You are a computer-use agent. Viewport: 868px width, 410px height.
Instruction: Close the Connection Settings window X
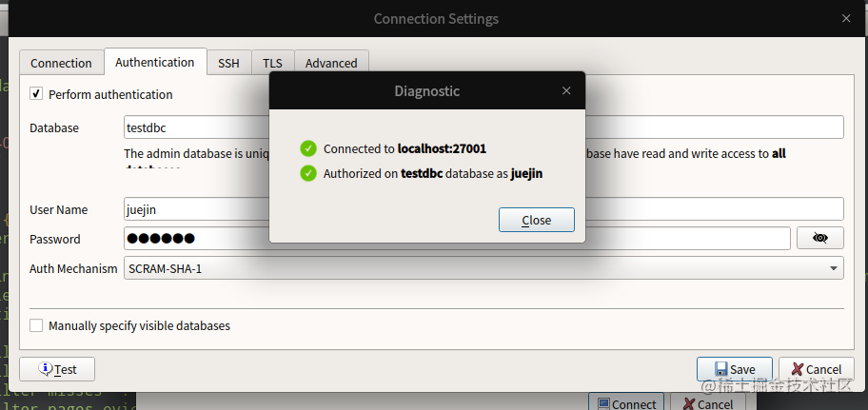(x=846, y=18)
